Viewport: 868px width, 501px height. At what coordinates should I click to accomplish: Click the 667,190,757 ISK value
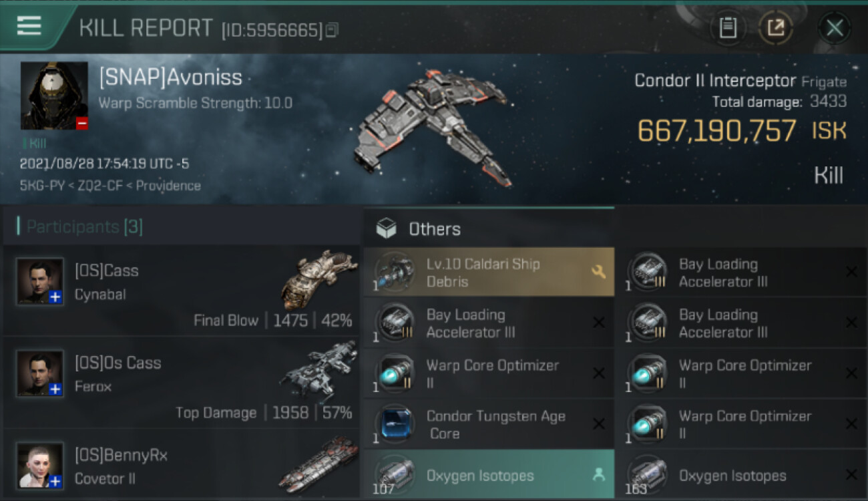pos(742,131)
